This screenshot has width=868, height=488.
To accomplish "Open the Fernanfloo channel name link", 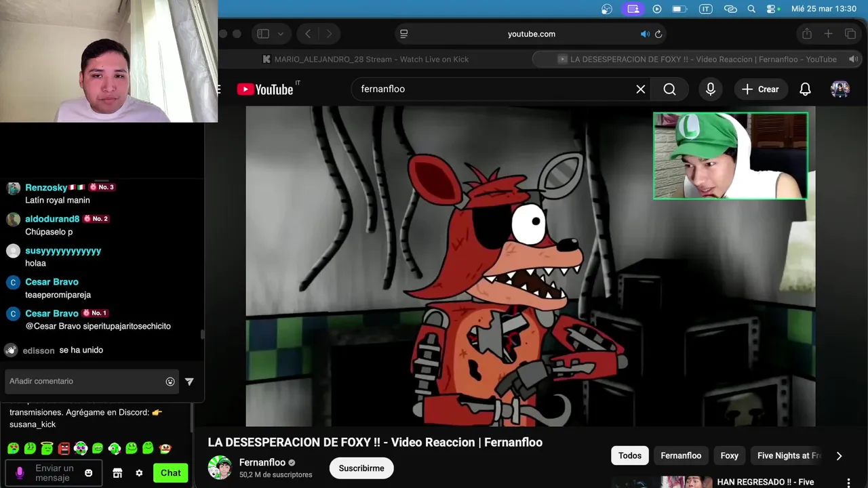I will (x=262, y=462).
